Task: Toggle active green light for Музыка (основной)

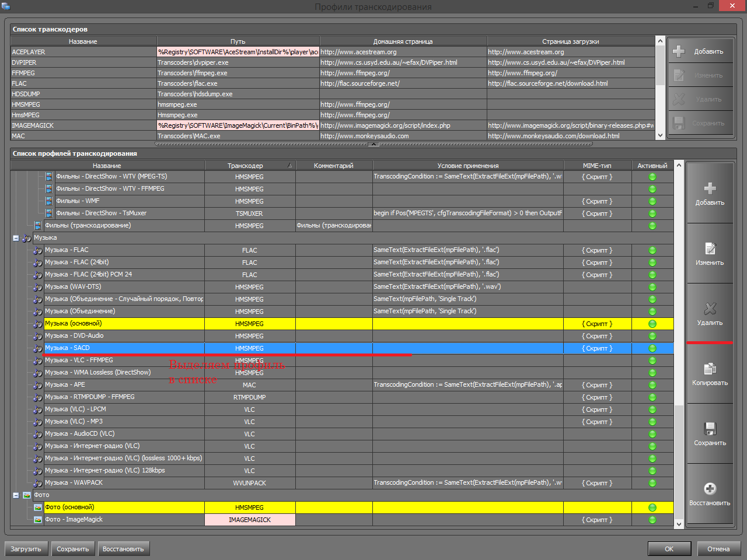Action: coord(652,324)
